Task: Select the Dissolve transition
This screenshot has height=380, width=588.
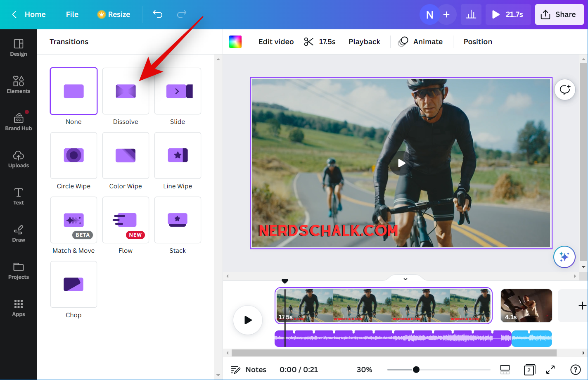Action: click(126, 91)
